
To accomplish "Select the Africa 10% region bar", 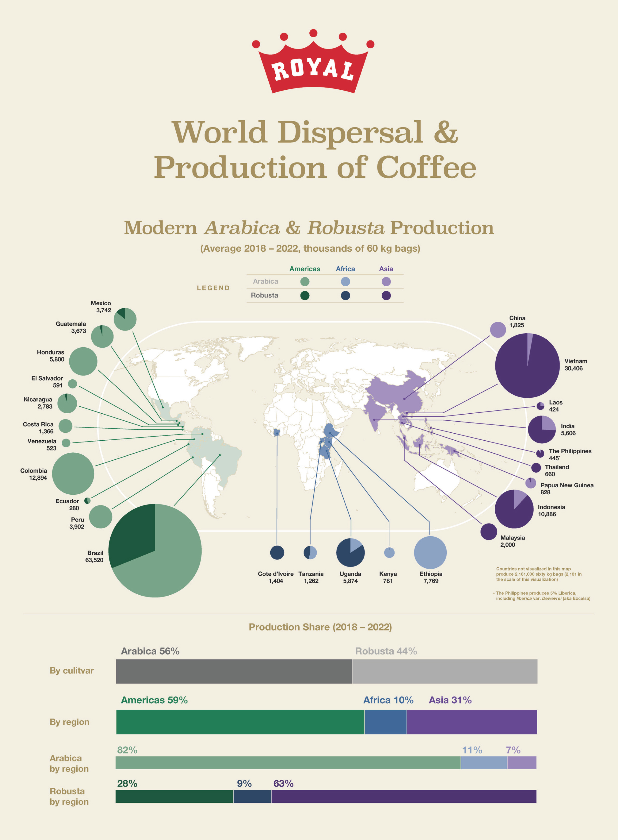I will (385, 722).
